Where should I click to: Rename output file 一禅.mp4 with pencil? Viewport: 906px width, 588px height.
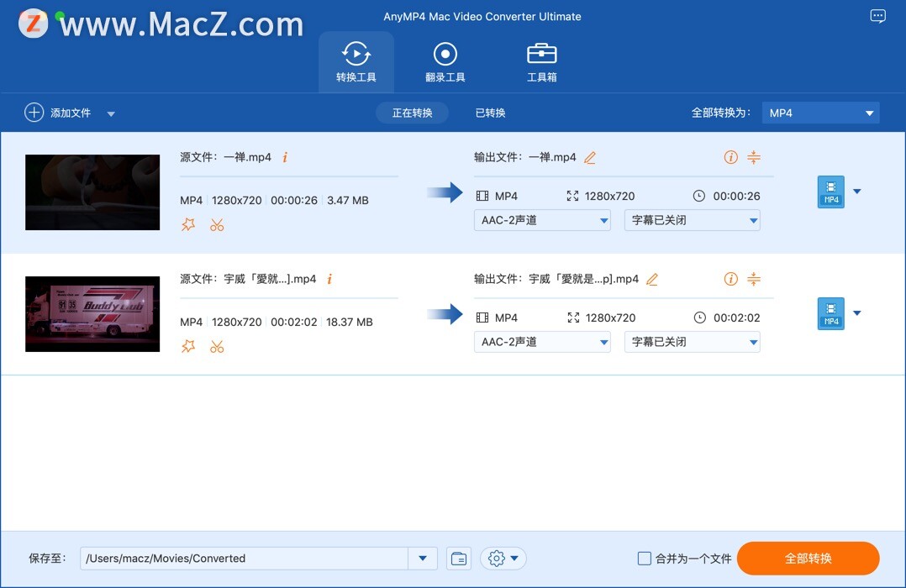[x=589, y=158]
